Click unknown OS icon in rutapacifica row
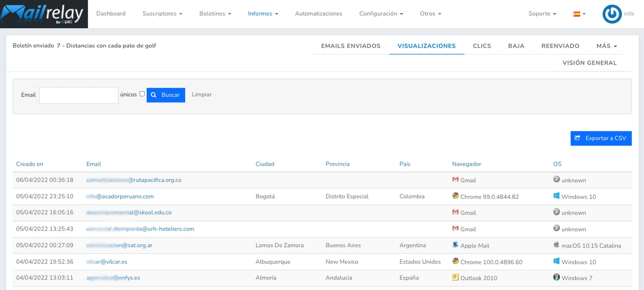This screenshot has height=290, width=644. point(556,179)
